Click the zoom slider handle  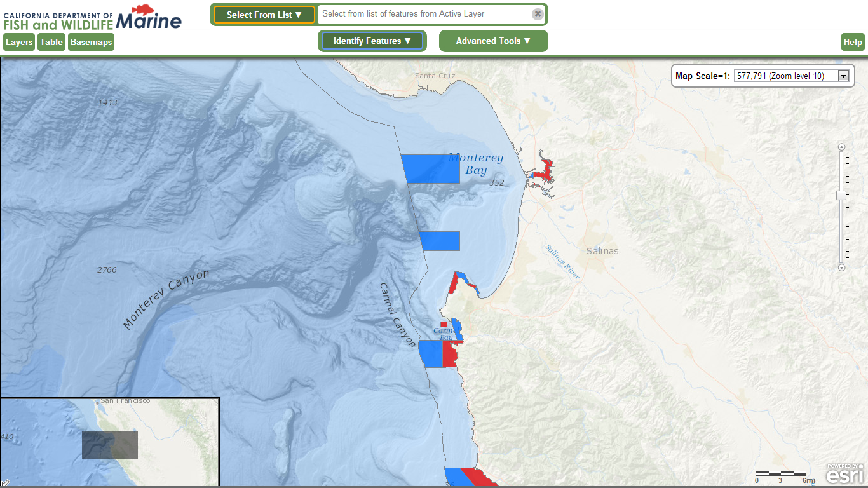tap(842, 195)
